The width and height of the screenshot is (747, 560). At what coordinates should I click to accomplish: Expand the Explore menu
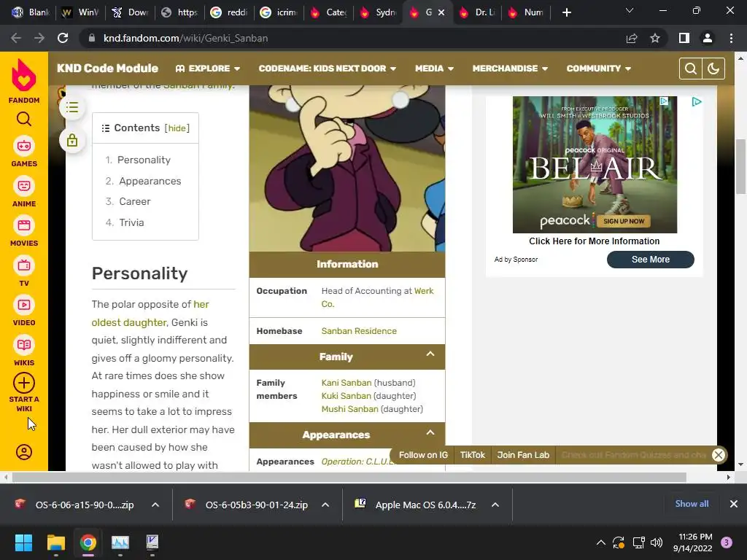[208, 69]
